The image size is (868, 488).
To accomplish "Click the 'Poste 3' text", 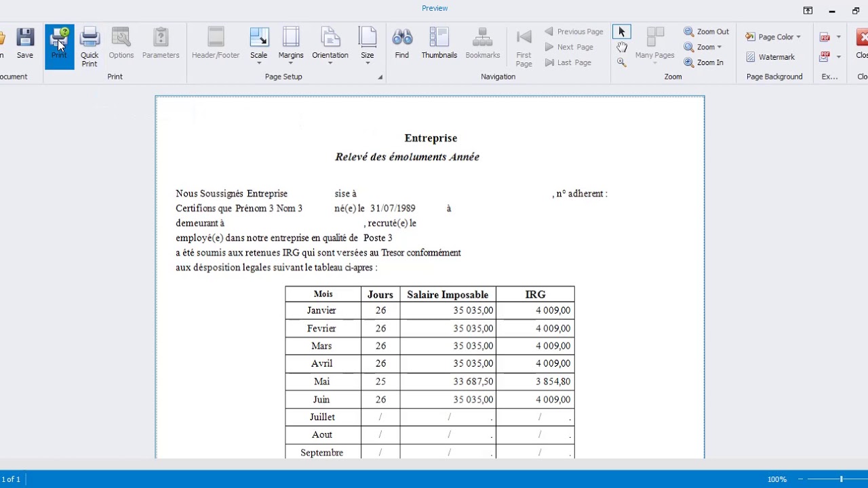I will (x=378, y=238).
